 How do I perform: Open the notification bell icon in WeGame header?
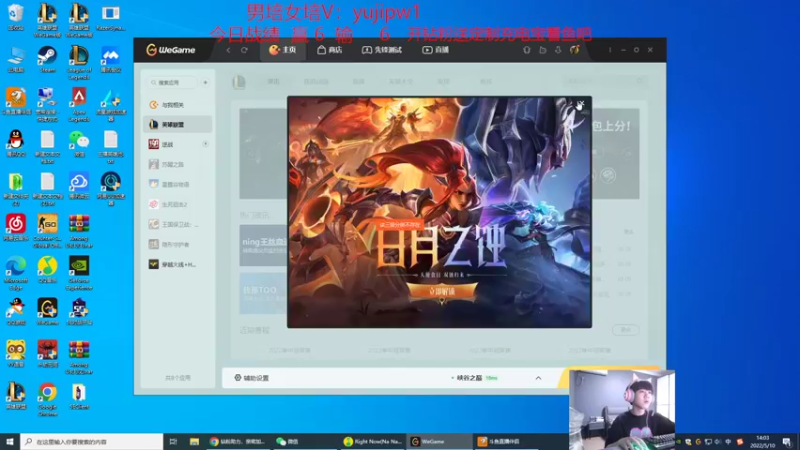click(527, 50)
